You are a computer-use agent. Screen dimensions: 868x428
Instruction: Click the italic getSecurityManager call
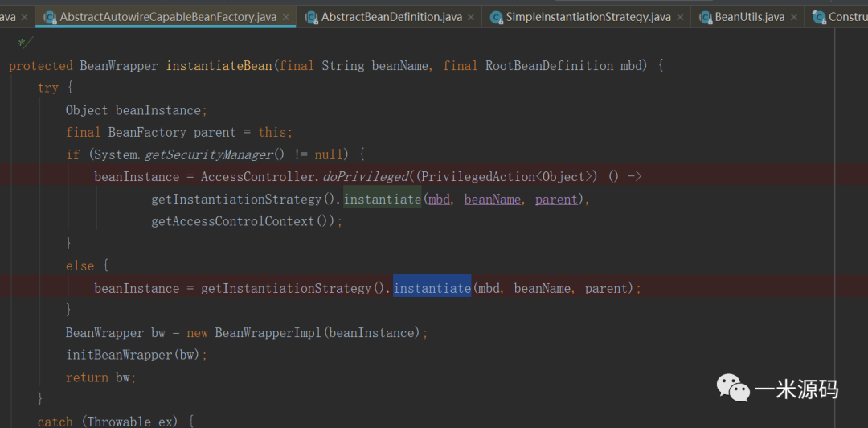pos(209,154)
